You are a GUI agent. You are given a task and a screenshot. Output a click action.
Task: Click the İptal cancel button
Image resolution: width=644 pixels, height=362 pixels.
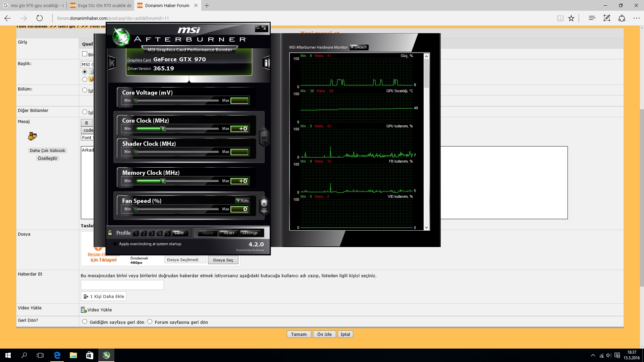click(x=345, y=334)
